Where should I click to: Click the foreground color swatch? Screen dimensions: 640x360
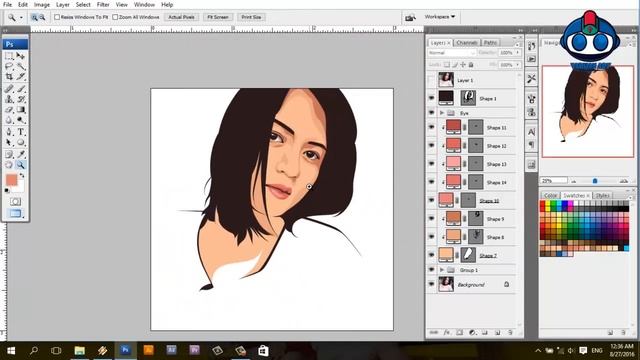click(12, 180)
